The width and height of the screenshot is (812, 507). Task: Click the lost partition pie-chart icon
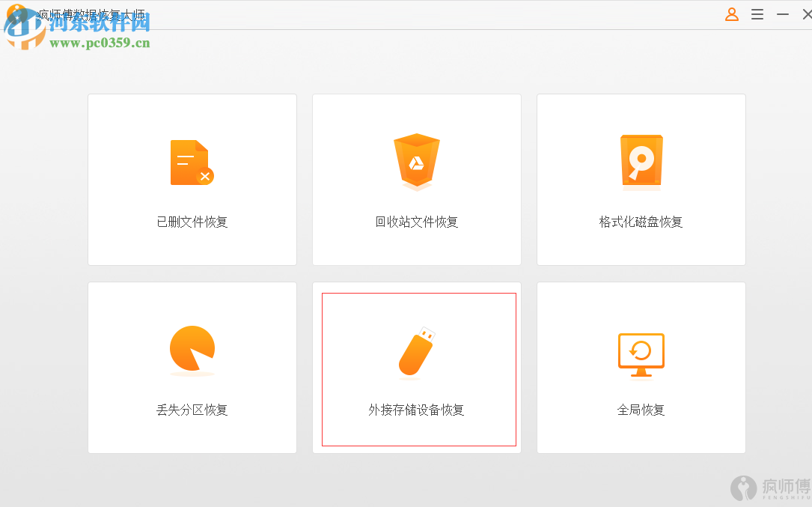192,350
